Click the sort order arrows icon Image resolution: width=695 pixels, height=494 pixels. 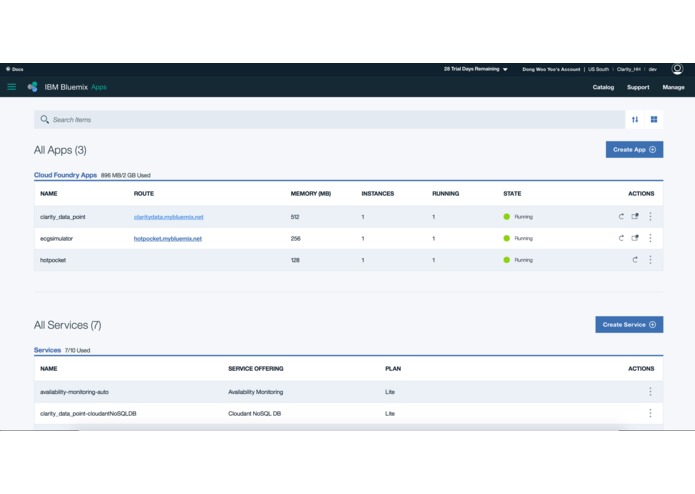[635, 120]
